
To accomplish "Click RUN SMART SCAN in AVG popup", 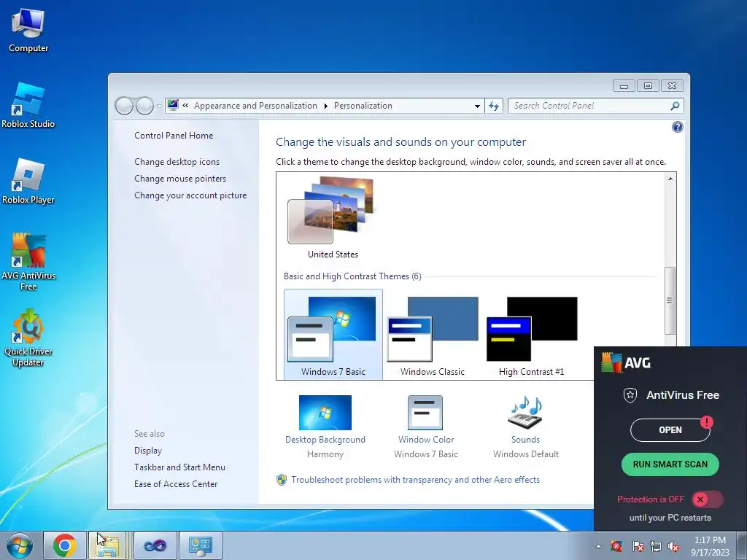I will [x=670, y=464].
